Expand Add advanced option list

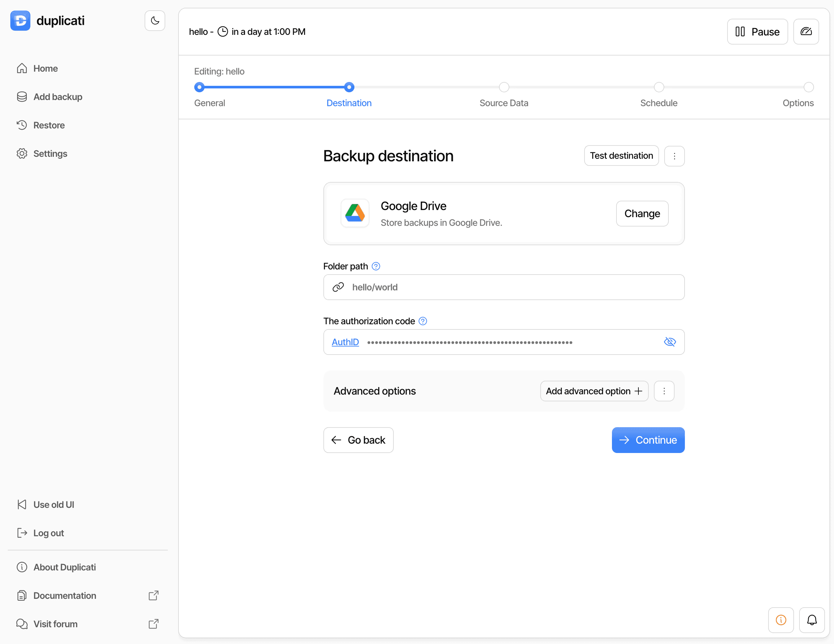click(594, 391)
